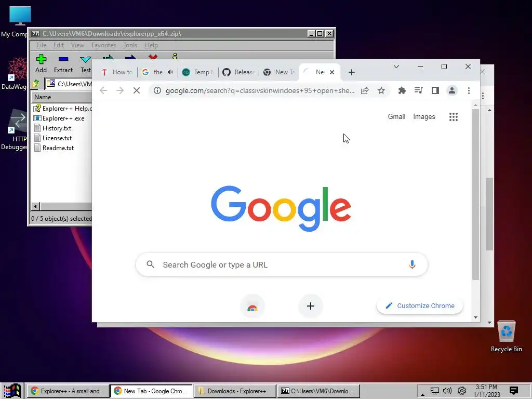Image resolution: width=532 pixels, height=399 pixels.
Task: Switch to the 'the' Google tab
Action: pos(153,72)
